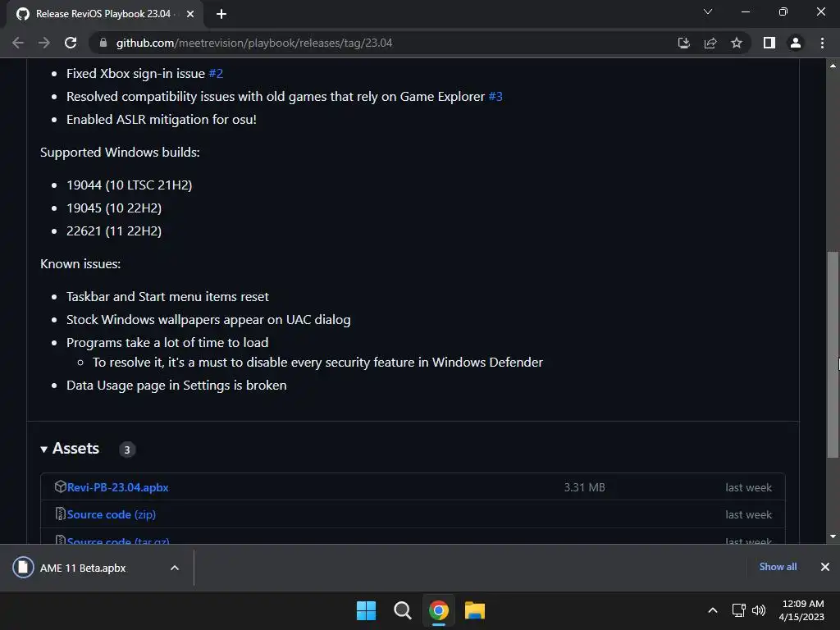Click 'Data Usage page in Settings is broken'

tap(176, 386)
